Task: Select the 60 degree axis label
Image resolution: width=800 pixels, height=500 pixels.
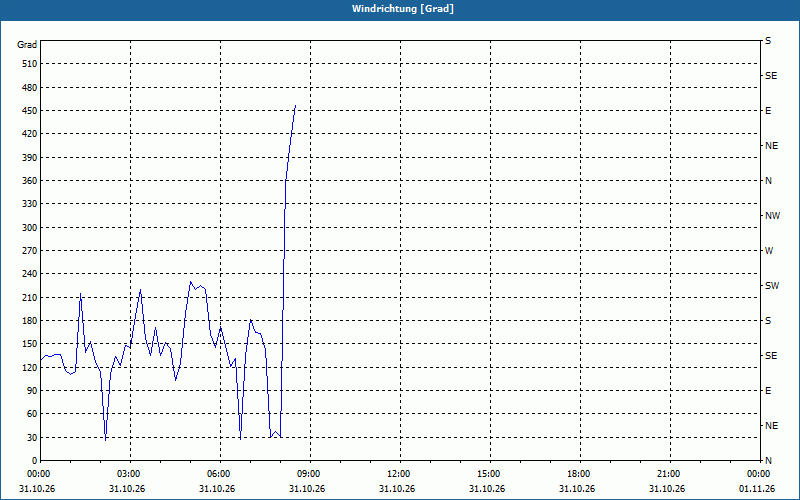Action: 32,414
